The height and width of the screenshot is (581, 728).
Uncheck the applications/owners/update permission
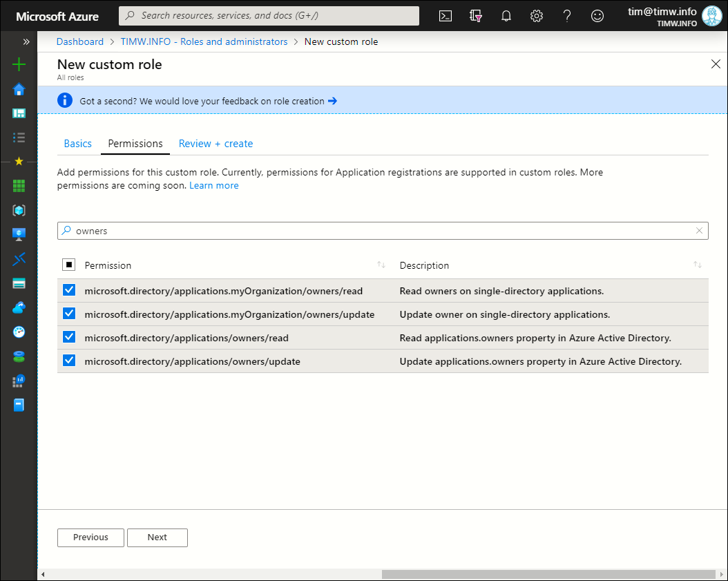click(x=69, y=361)
